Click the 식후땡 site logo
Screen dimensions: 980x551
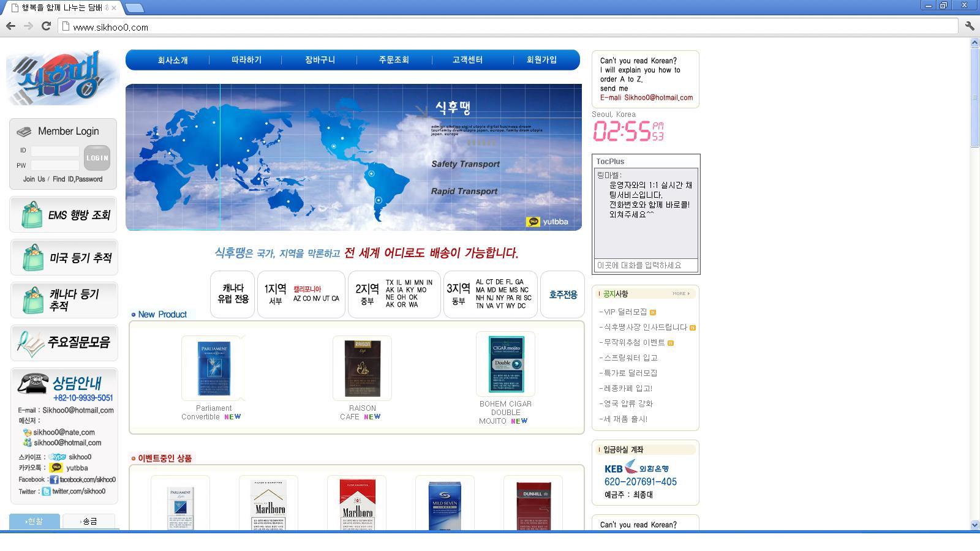click(61, 78)
